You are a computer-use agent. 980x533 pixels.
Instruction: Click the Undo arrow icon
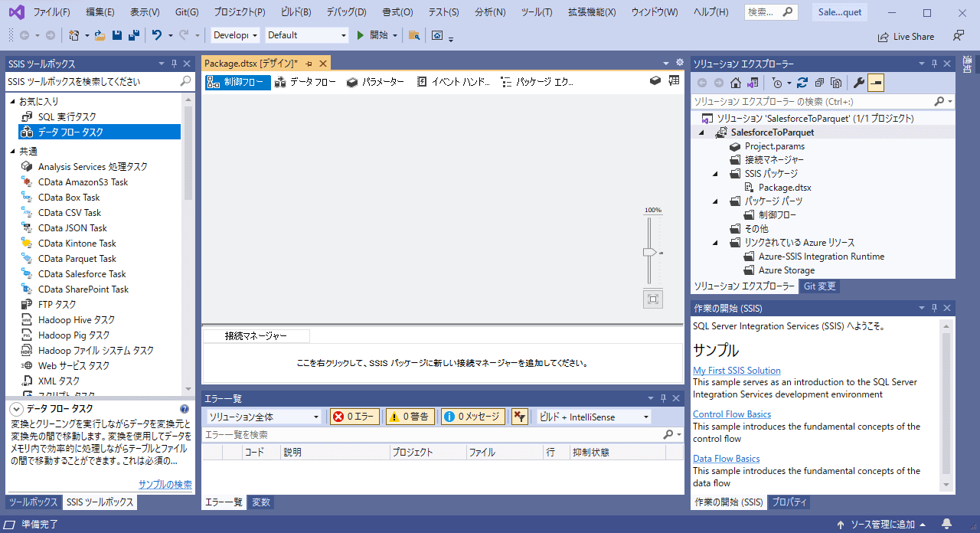(157, 35)
